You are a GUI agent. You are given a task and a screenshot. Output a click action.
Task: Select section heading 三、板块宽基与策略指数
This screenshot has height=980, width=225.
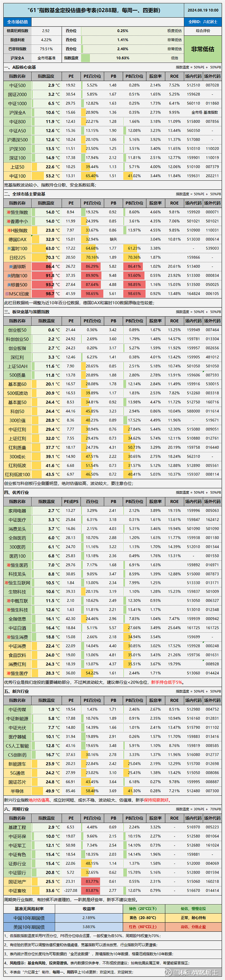tap(26, 312)
